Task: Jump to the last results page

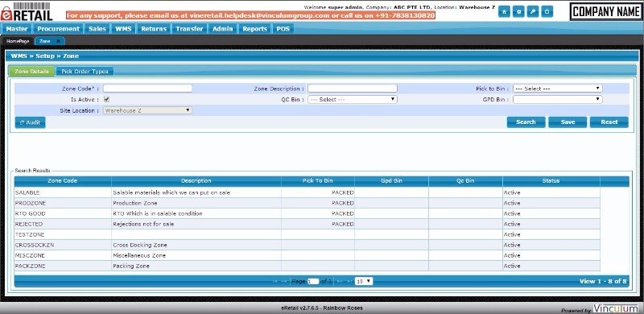Action: (349, 282)
